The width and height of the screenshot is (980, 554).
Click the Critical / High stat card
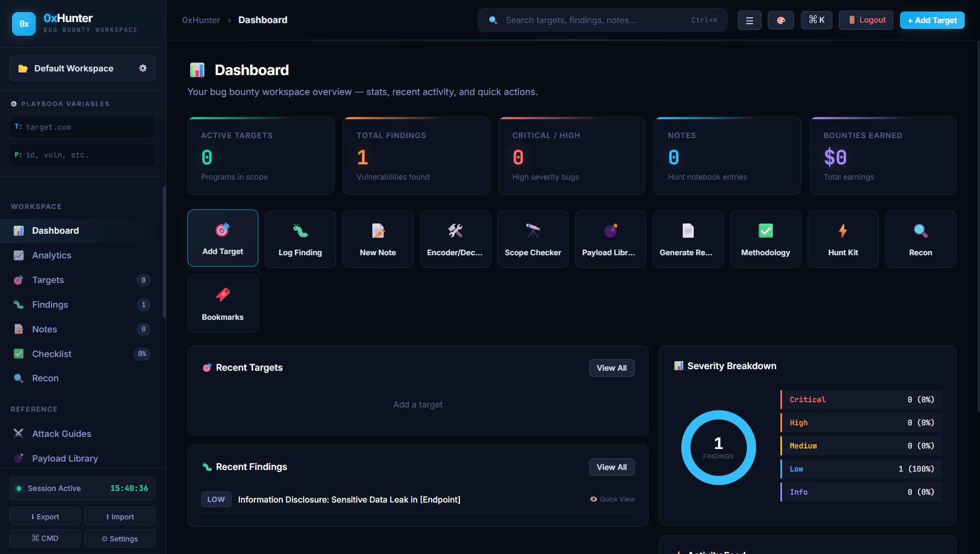click(571, 156)
